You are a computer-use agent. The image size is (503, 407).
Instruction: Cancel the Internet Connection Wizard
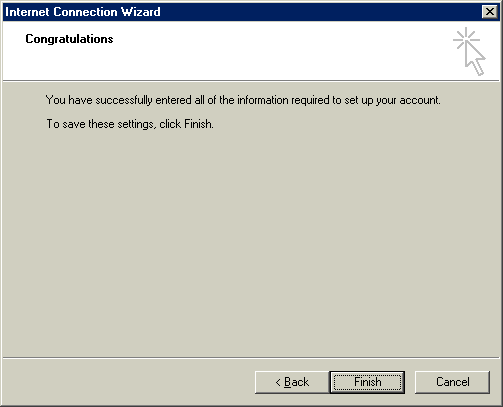tap(452, 382)
